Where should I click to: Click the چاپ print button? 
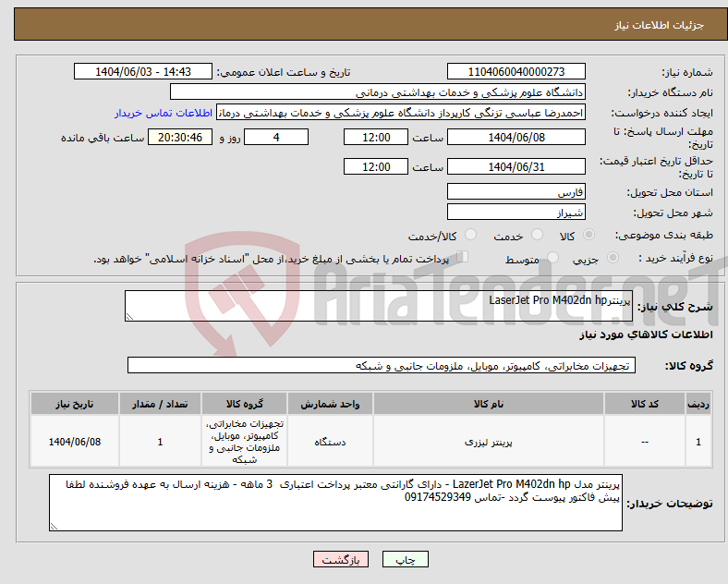click(406, 559)
